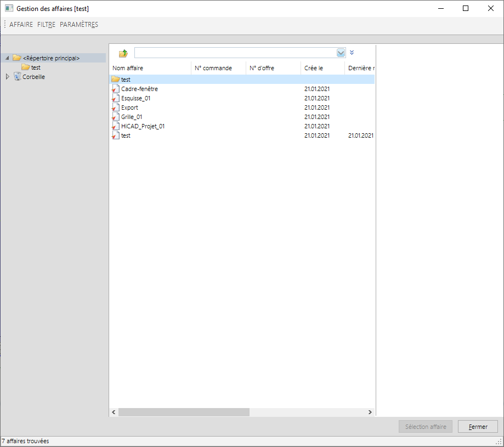Click the Cadre-fenêtre document icon
This screenshot has width=504, height=447.
[115, 89]
